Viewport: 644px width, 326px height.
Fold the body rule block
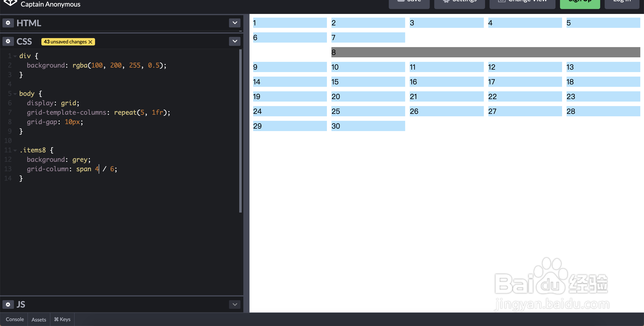pyautogui.click(x=15, y=94)
